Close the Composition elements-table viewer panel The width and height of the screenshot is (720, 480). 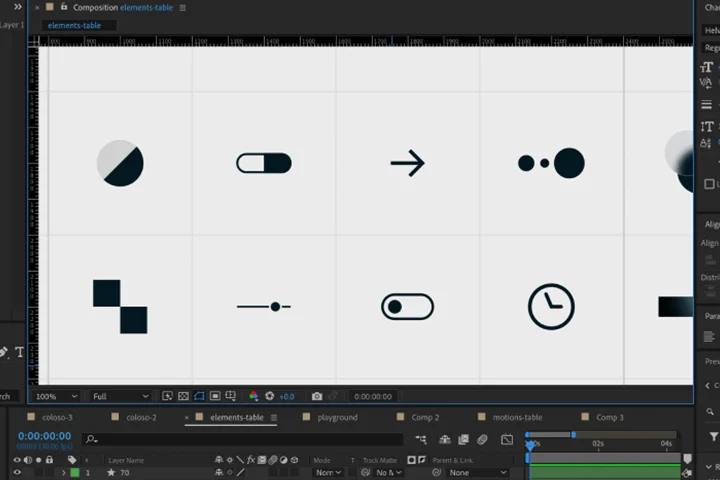(37, 8)
